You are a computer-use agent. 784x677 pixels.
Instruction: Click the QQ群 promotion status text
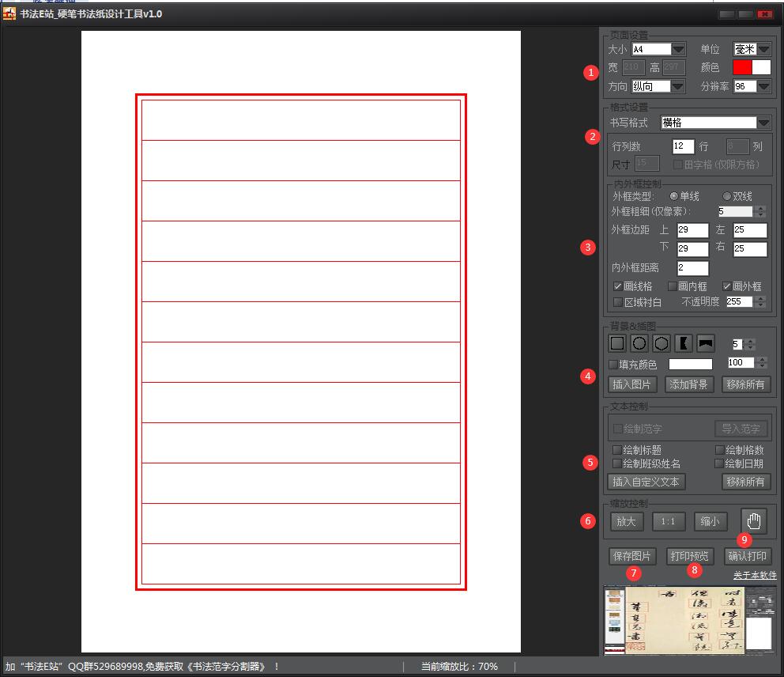coord(142,667)
